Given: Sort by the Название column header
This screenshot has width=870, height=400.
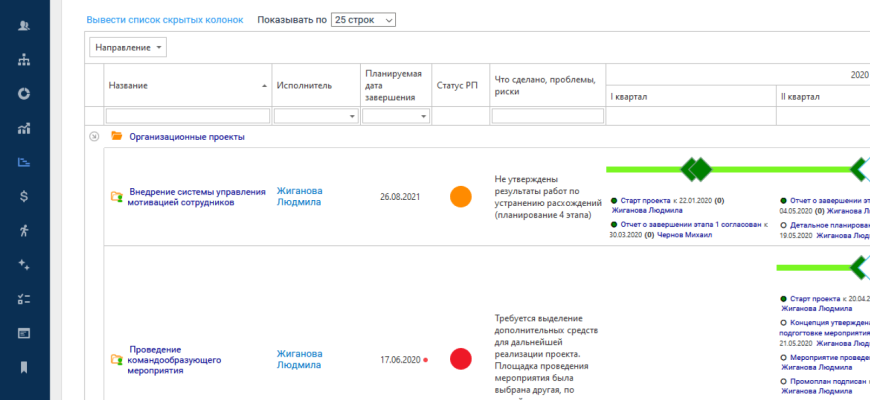Looking at the screenshot, I should coord(187,86).
